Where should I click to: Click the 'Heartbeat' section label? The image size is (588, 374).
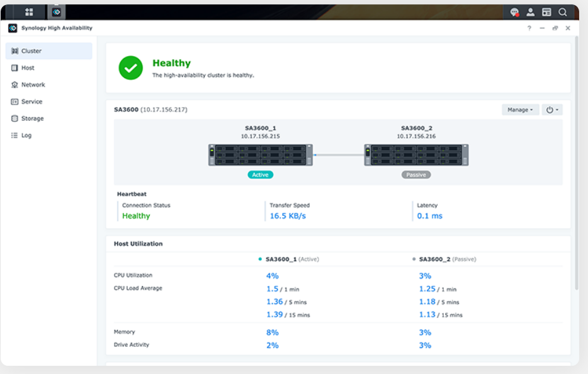pos(132,195)
